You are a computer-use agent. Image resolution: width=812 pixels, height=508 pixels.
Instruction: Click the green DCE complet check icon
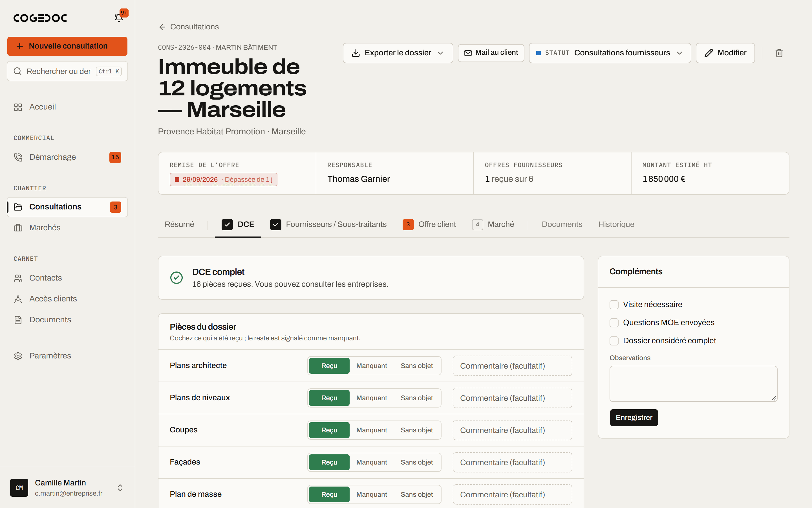point(176,278)
